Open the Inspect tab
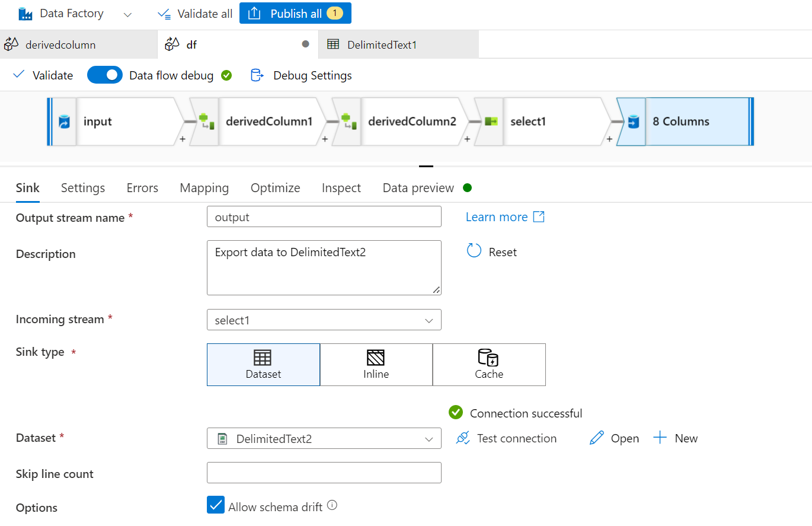This screenshot has width=812, height=526. coord(341,188)
